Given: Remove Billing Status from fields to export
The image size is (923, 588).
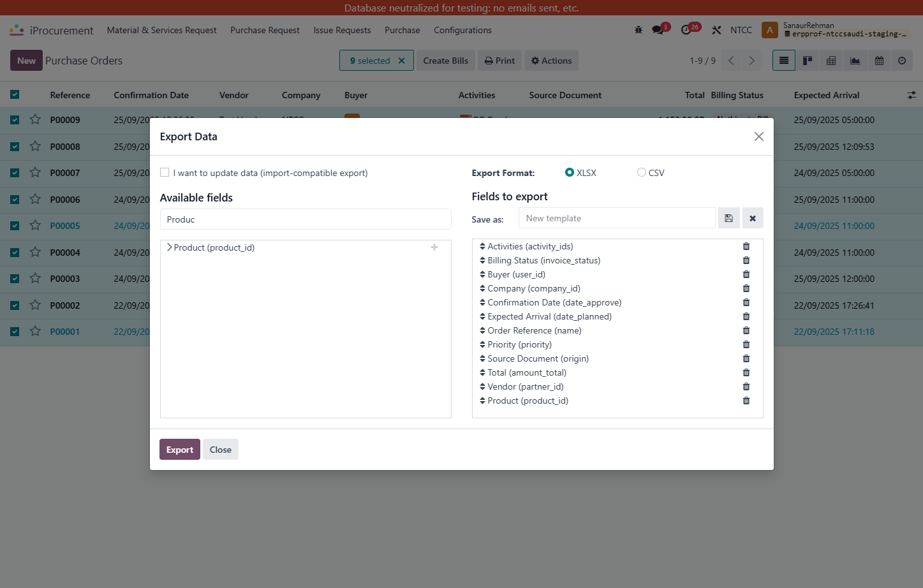Looking at the screenshot, I should (746, 260).
